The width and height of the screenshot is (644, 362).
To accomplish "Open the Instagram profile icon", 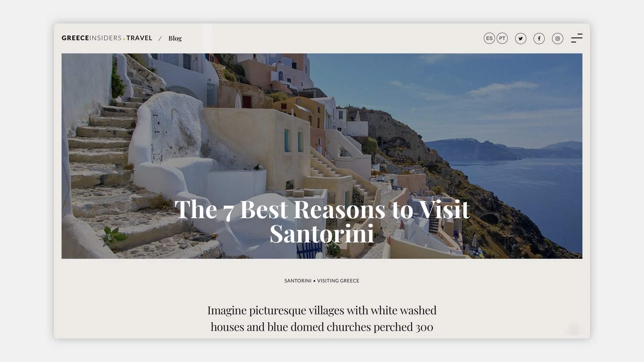I will tap(557, 39).
